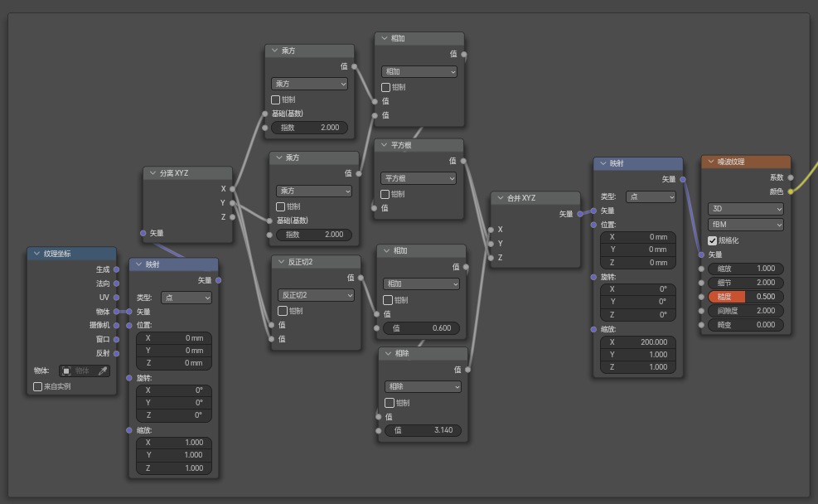Image resolution: width=818 pixels, height=504 pixels.
Task: Click the 生成 output socket on 纹理坐标
Action: [116, 269]
